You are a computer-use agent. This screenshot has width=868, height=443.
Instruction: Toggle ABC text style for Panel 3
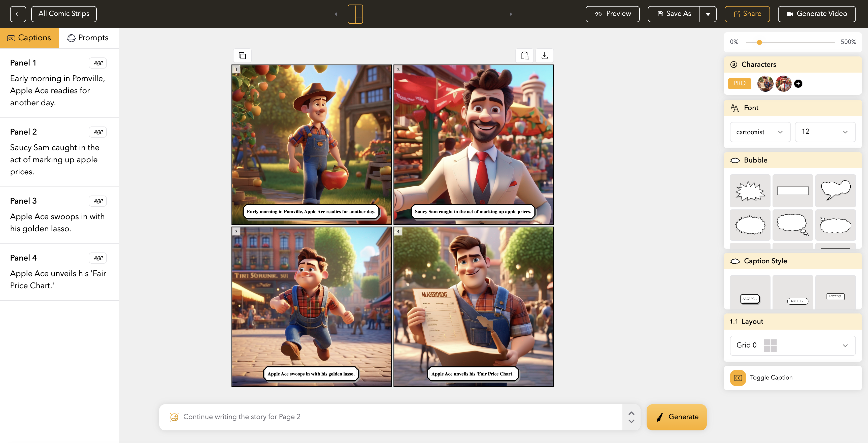pos(98,201)
